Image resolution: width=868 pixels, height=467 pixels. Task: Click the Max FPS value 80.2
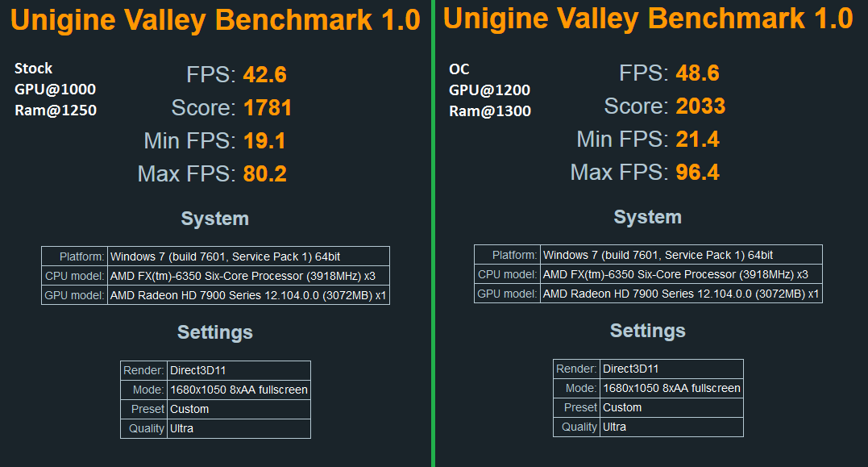click(264, 174)
